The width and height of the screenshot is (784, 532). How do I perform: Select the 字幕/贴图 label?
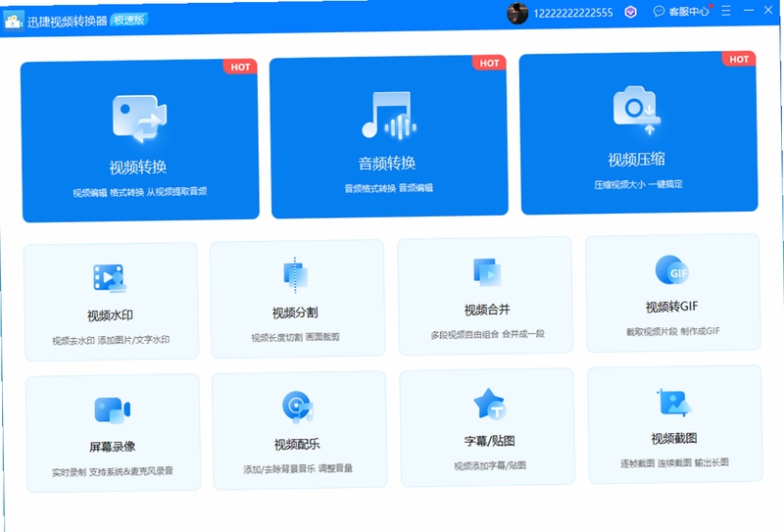489,441
